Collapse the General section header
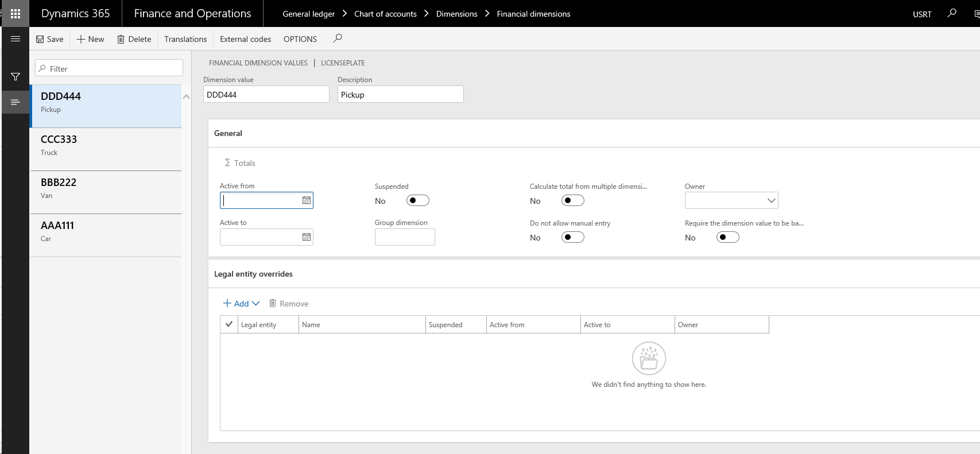980x454 pixels. [x=228, y=133]
